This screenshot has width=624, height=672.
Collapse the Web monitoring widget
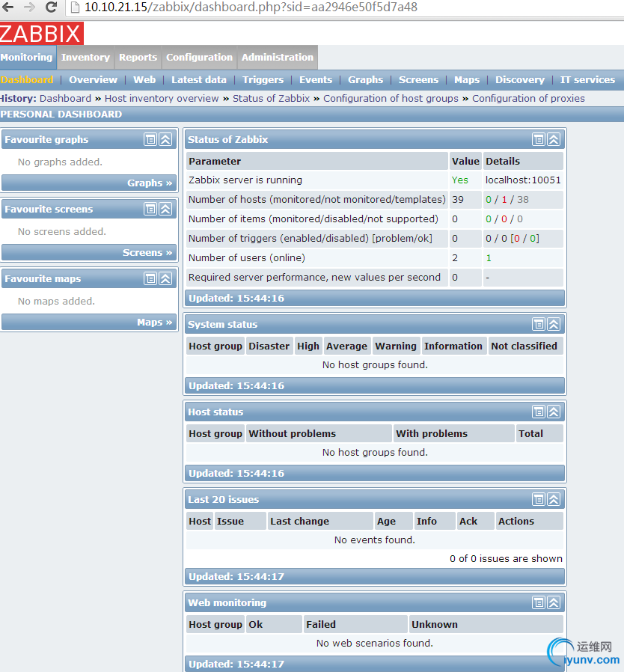554,602
